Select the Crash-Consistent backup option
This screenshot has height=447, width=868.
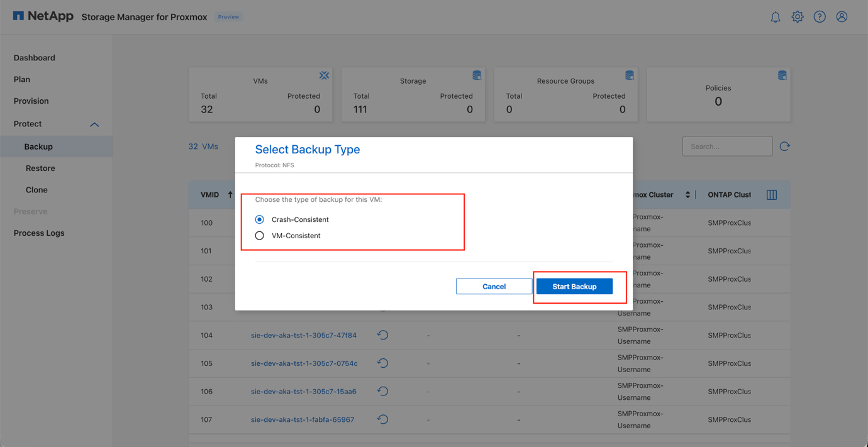[259, 219]
